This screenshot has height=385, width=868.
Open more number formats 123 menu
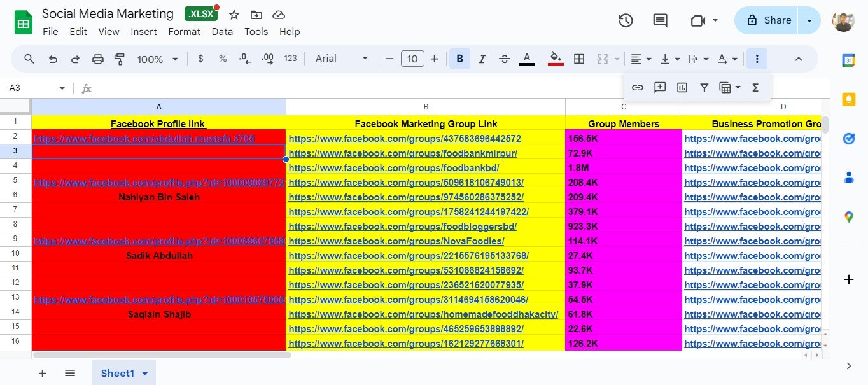pos(291,59)
